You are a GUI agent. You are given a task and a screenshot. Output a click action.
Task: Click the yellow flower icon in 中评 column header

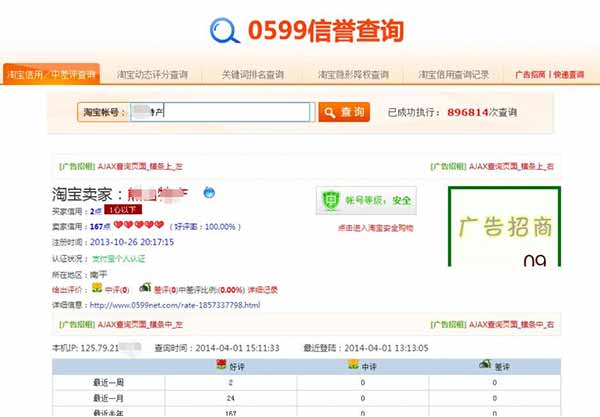point(354,364)
